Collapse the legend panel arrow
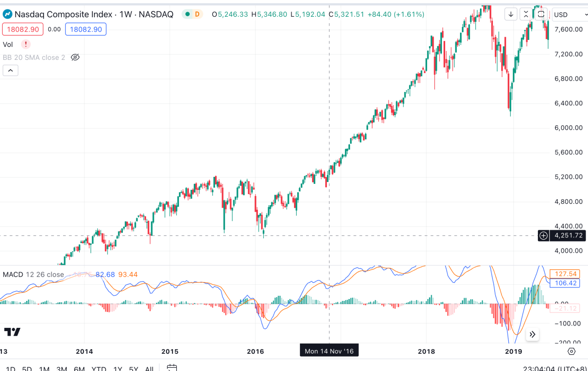The height and width of the screenshot is (371, 588). (x=10, y=70)
